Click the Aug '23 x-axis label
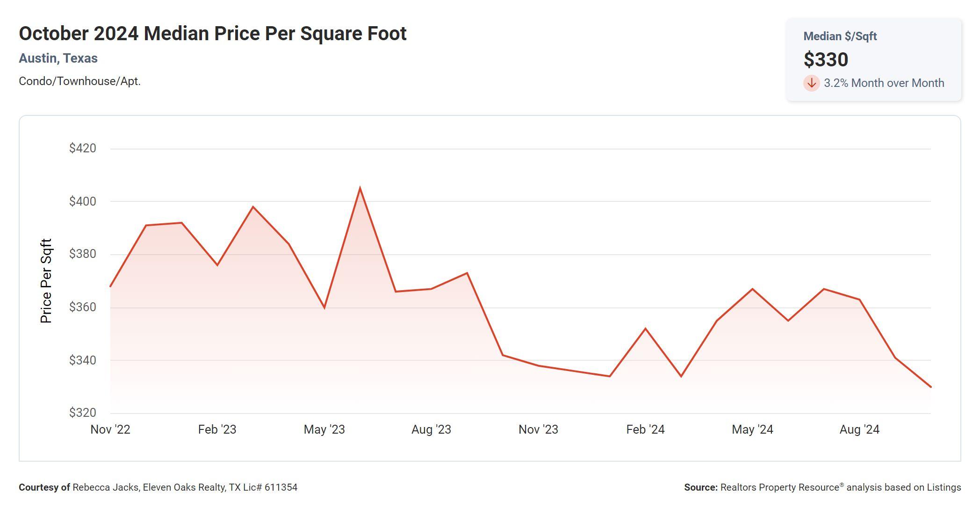This screenshot has height=514, width=980. pyautogui.click(x=431, y=429)
